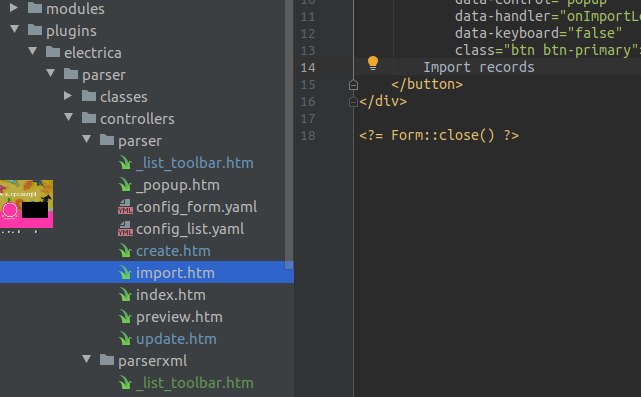
Task: Click the YML icon of config_list.yaml
Action: point(125,229)
